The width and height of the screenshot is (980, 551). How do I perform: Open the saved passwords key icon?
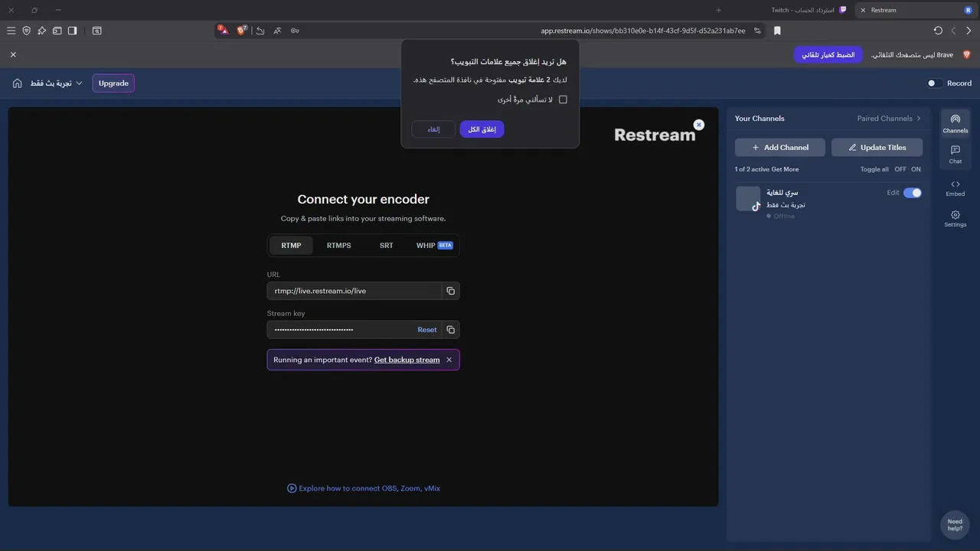(295, 31)
